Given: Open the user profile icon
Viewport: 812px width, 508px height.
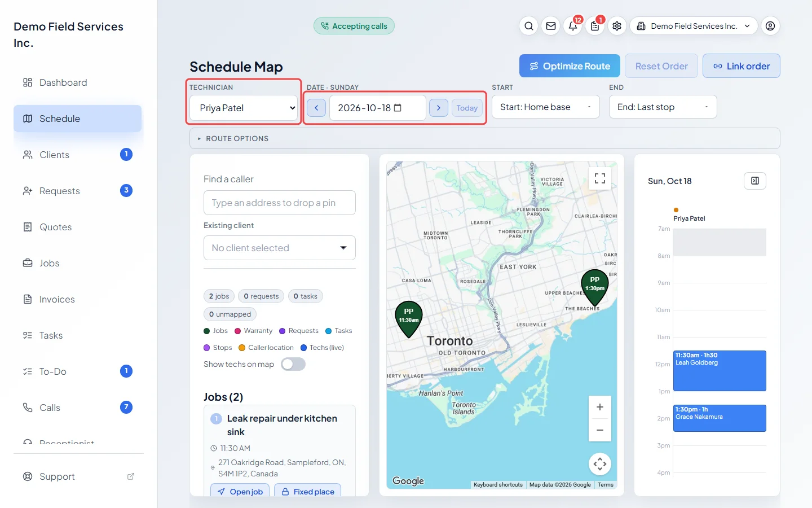Looking at the screenshot, I should [770, 26].
